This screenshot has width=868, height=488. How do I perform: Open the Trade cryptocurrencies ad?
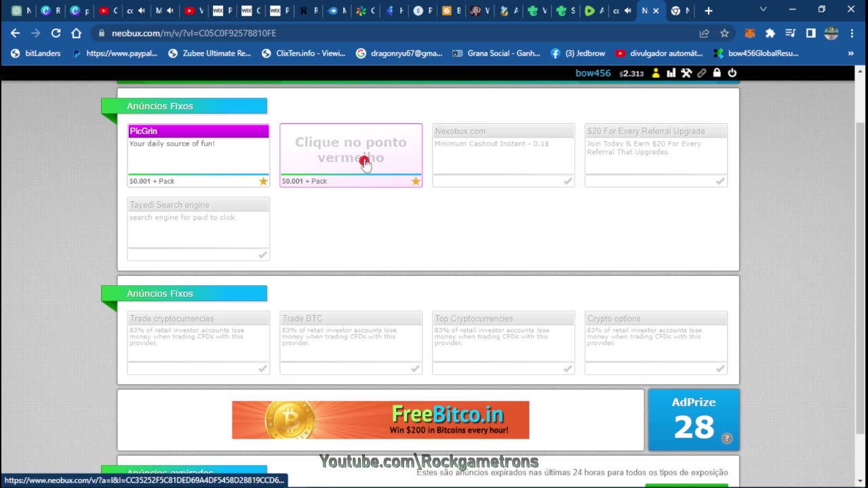[x=199, y=343]
